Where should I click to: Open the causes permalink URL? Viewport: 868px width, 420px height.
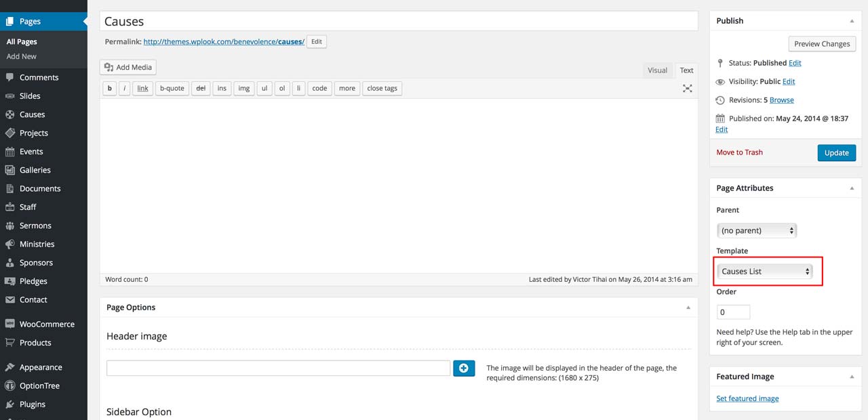tap(224, 41)
